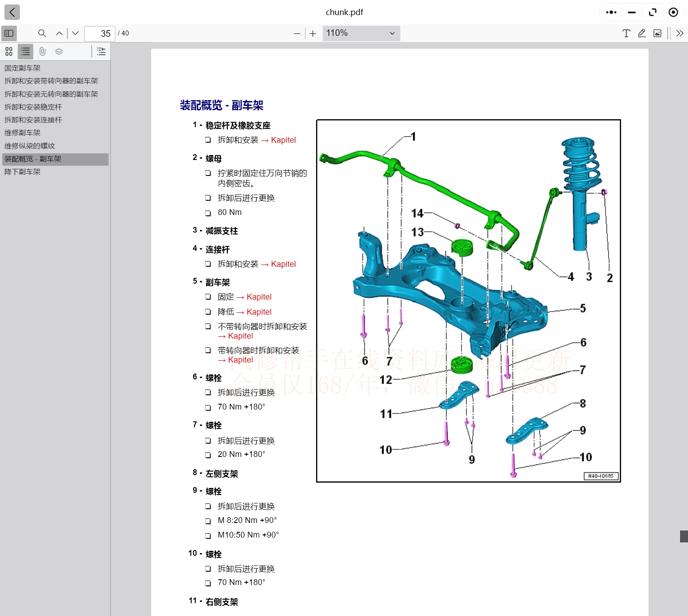Open the 110% zoom level dropdown
The width and height of the screenshot is (688, 616).
tap(361, 33)
